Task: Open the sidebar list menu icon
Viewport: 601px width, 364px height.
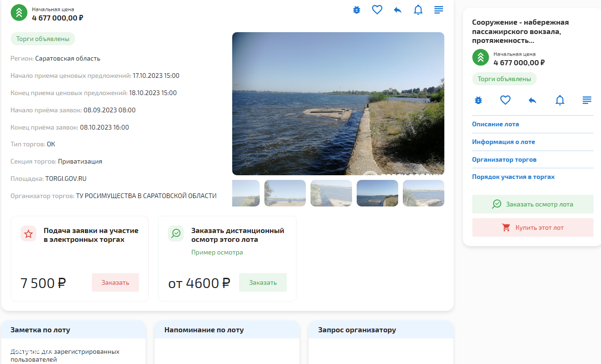Action: pos(587,100)
